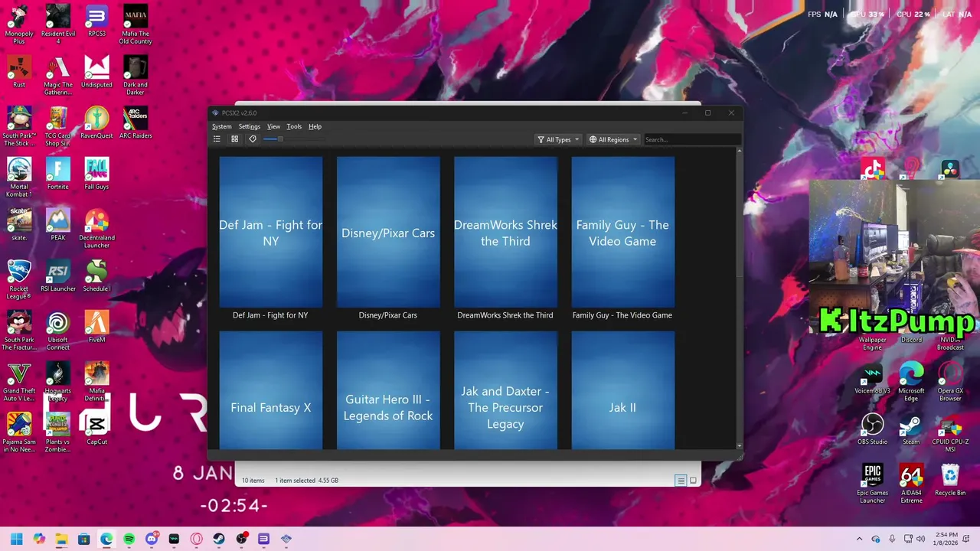Select the RSI Launcher desktop icon
This screenshot has width=980, height=551.
pos(58,275)
